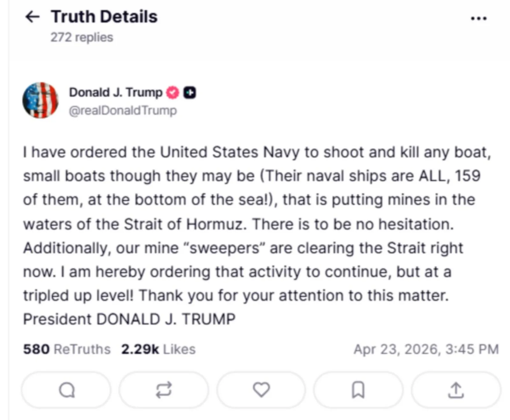Open the flag-themed profile avatar
The height and width of the screenshot is (420, 510).
[40, 100]
